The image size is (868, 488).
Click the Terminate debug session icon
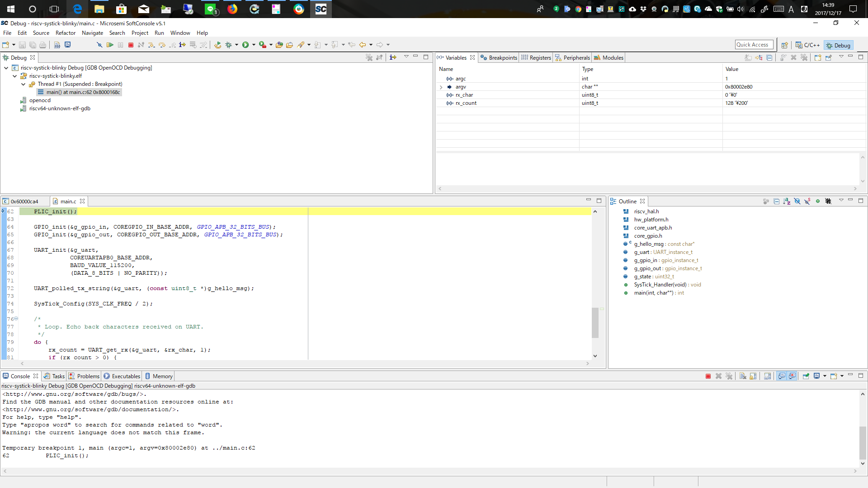131,44
